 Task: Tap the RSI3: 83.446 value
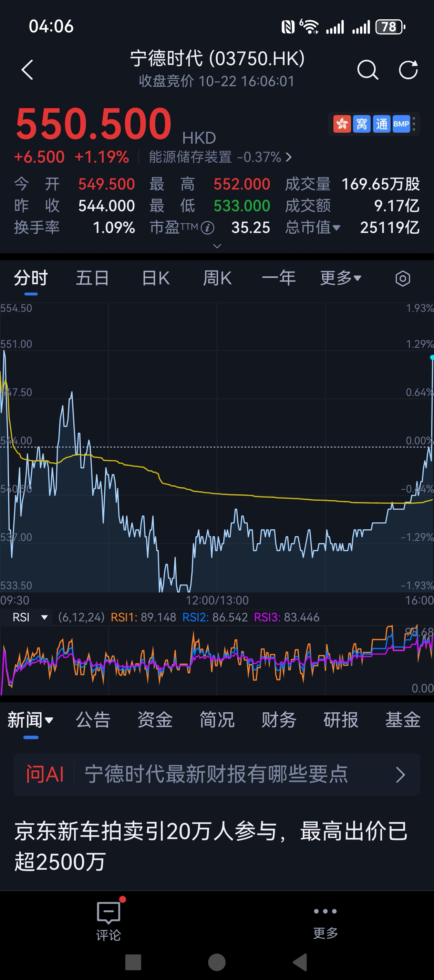[287, 617]
